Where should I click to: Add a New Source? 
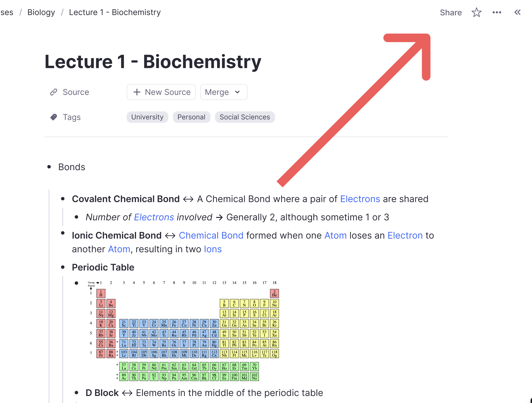tap(161, 92)
